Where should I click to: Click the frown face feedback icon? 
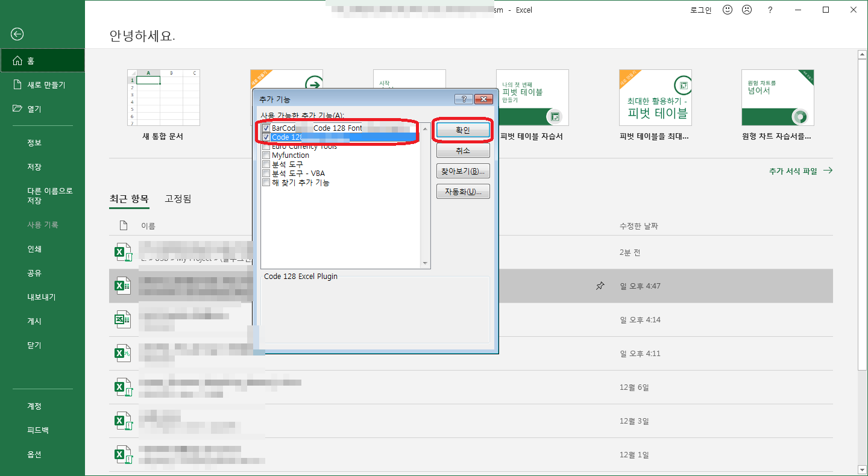(x=746, y=10)
